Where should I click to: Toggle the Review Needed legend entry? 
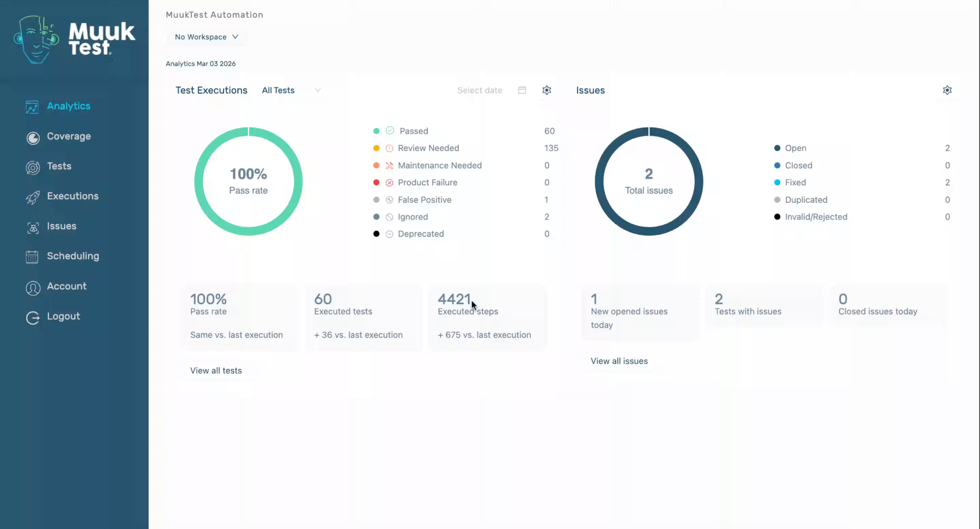(x=428, y=148)
